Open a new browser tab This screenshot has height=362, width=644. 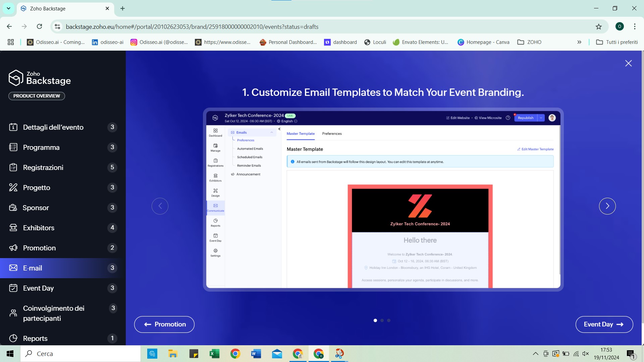[x=122, y=8]
